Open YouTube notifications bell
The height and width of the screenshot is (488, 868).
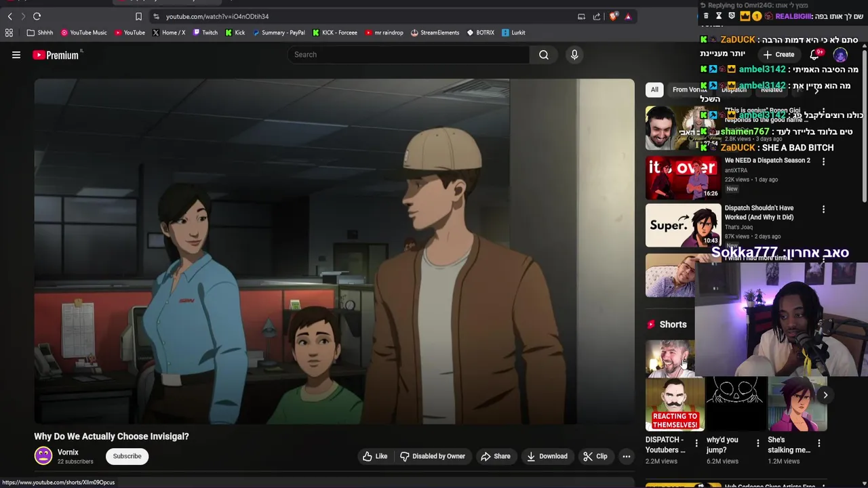814,55
